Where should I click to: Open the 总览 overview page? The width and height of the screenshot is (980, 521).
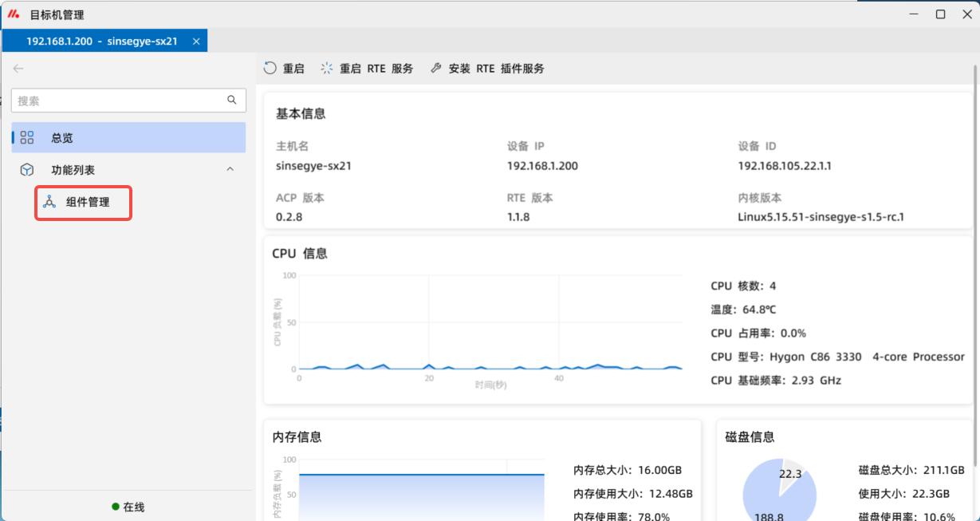(x=62, y=138)
